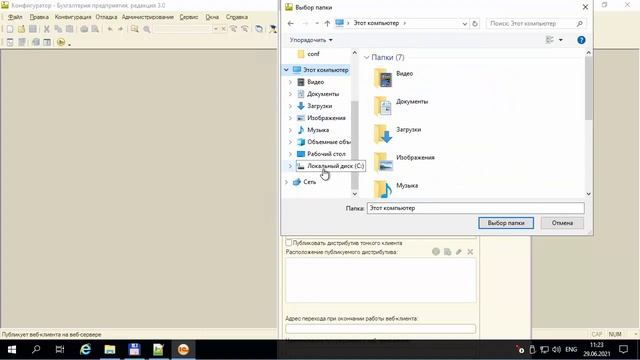640x360 pixels.
Task: Click the Start debugging icon in Configurator toolbar
Action: tap(61, 42)
